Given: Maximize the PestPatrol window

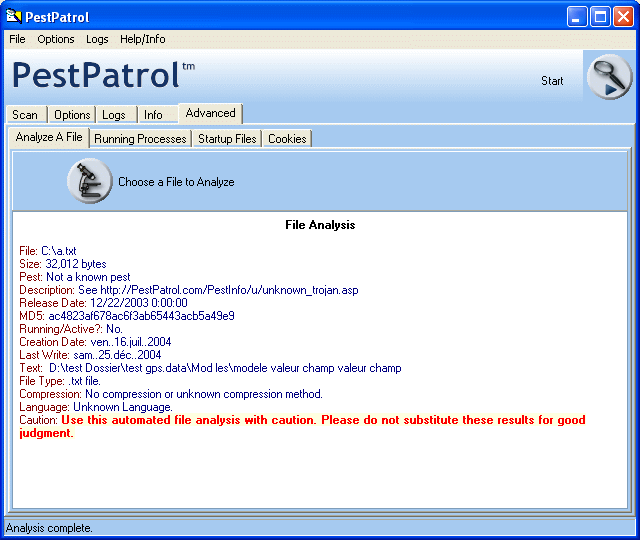Looking at the screenshot, I should tap(600, 17).
